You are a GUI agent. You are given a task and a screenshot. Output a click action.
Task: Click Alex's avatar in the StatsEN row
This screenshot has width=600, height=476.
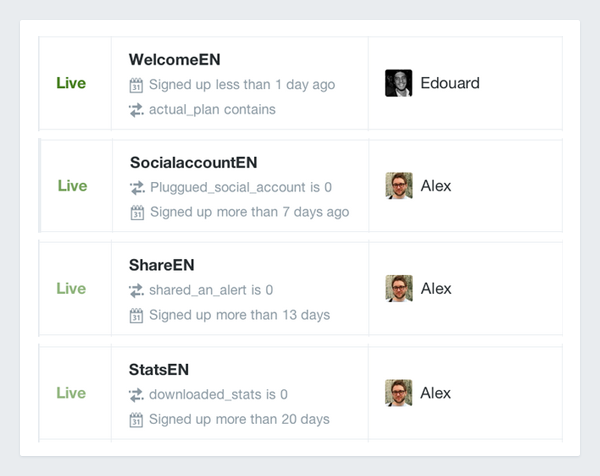[x=399, y=393]
